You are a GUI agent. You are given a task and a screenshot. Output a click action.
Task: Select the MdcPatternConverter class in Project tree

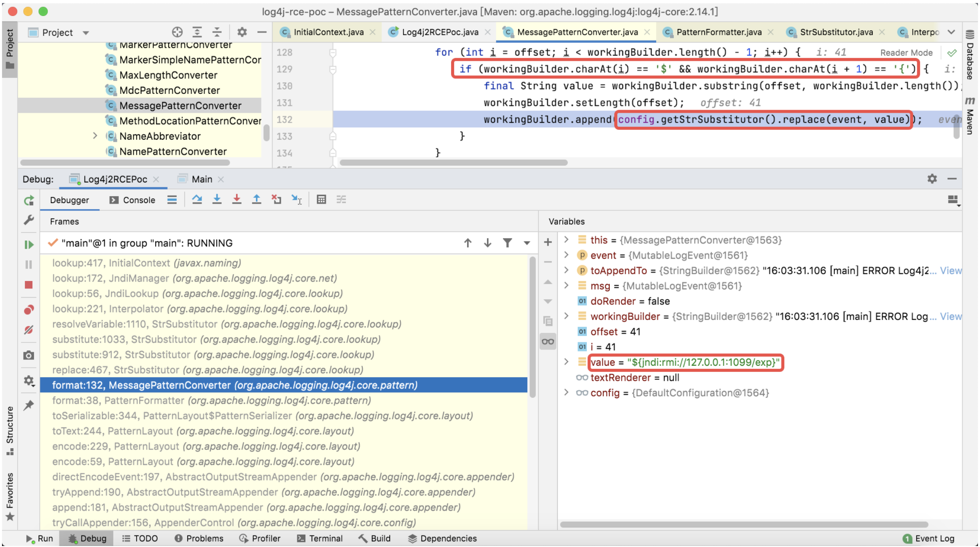[x=170, y=90]
